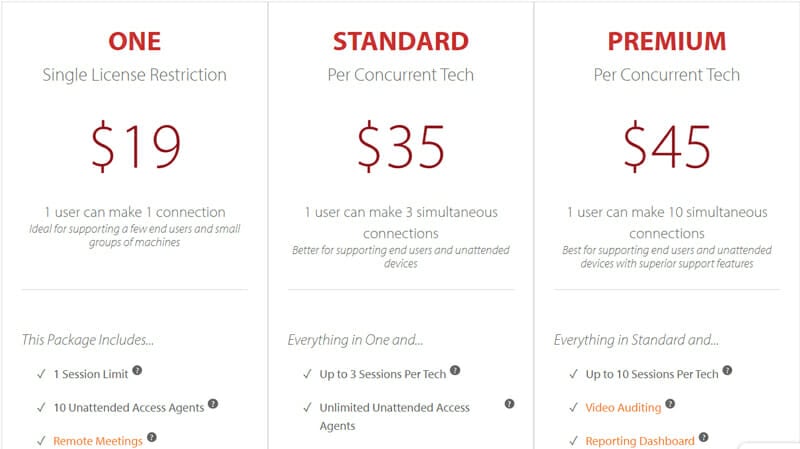Open the Video Auditing help icon
Screen dimensions: 800x449
click(670, 404)
